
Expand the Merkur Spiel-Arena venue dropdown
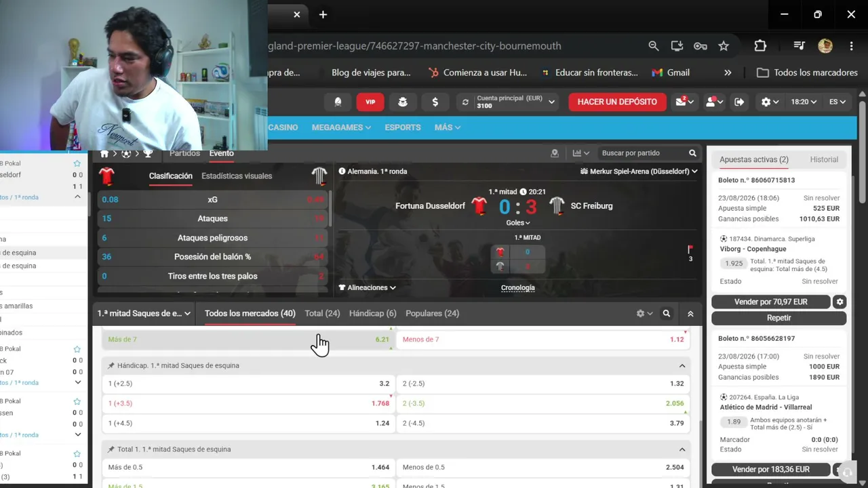tap(639, 171)
